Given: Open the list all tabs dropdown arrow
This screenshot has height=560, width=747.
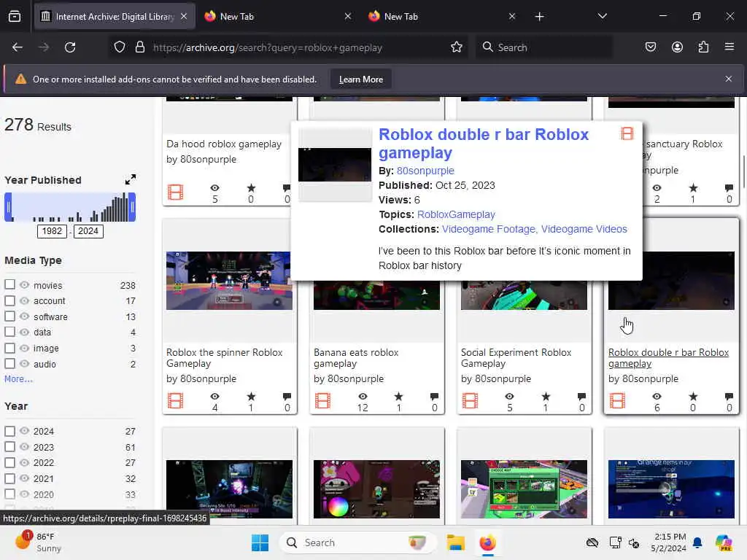Looking at the screenshot, I should tap(602, 16).
